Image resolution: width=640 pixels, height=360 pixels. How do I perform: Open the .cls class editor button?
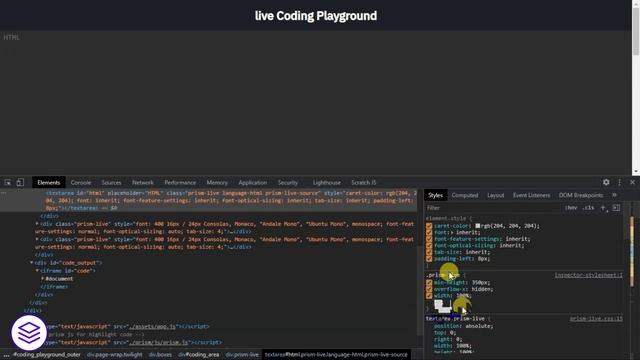(588, 208)
